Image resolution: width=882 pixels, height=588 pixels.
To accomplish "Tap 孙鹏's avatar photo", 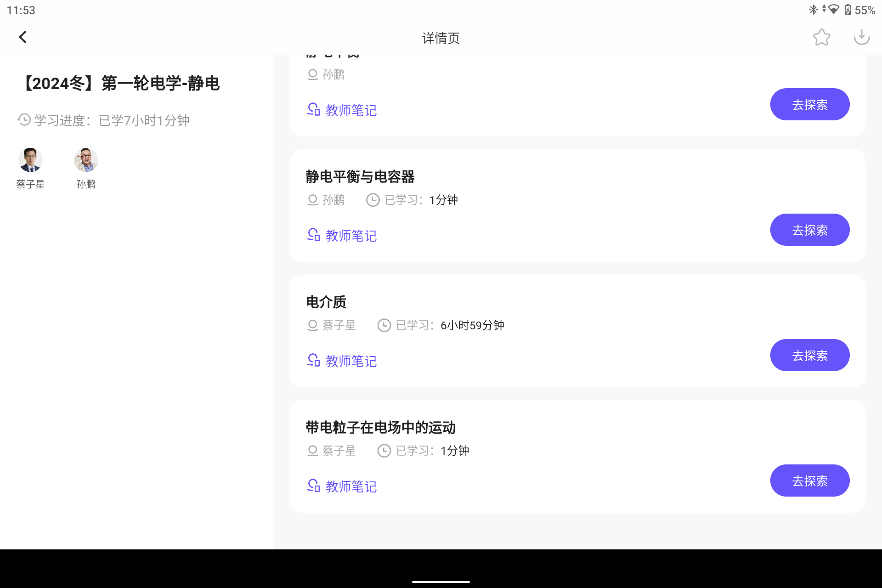I will 85,160.
